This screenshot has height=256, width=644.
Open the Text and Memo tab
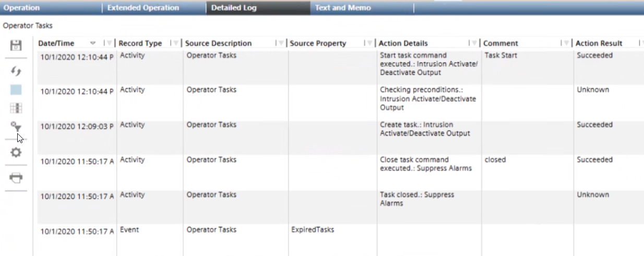[343, 8]
